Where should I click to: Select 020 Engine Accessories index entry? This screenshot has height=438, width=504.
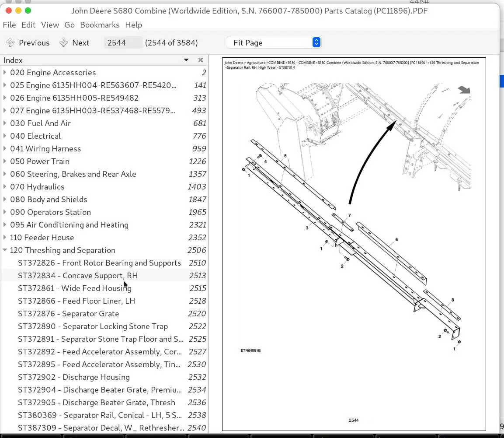(x=104, y=72)
